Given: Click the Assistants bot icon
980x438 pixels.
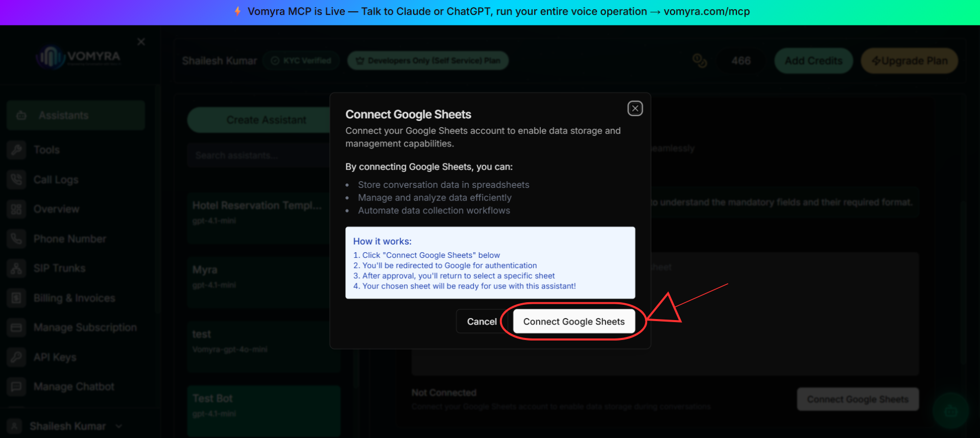Looking at the screenshot, I should pos(21,115).
